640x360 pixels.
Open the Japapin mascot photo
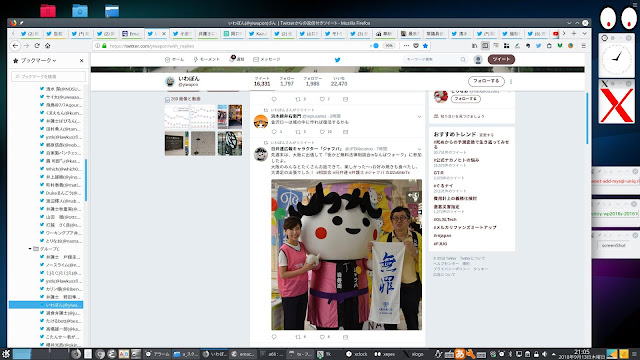(347, 254)
